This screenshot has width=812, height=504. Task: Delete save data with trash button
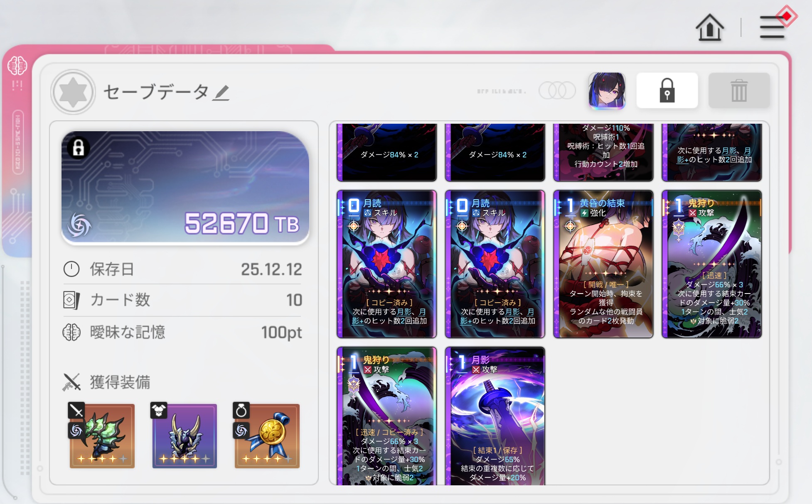(x=739, y=91)
